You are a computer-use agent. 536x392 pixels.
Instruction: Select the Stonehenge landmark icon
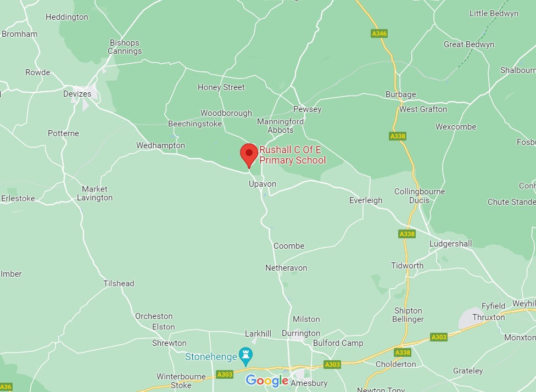tap(245, 357)
